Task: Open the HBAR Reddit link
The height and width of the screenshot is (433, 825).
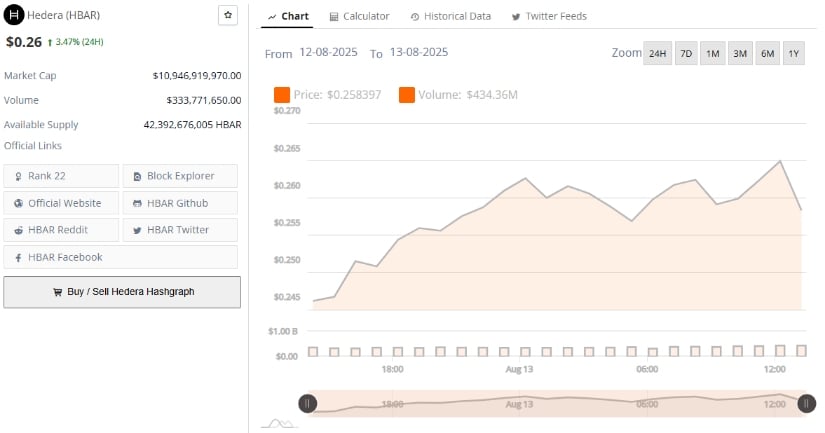Action: click(x=61, y=230)
